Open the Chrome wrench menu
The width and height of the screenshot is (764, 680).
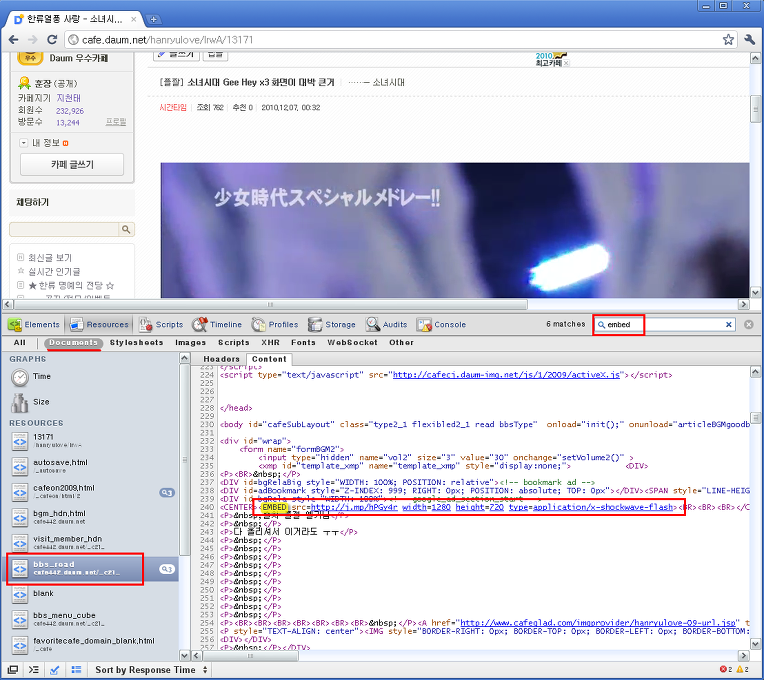[x=749, y=39]
